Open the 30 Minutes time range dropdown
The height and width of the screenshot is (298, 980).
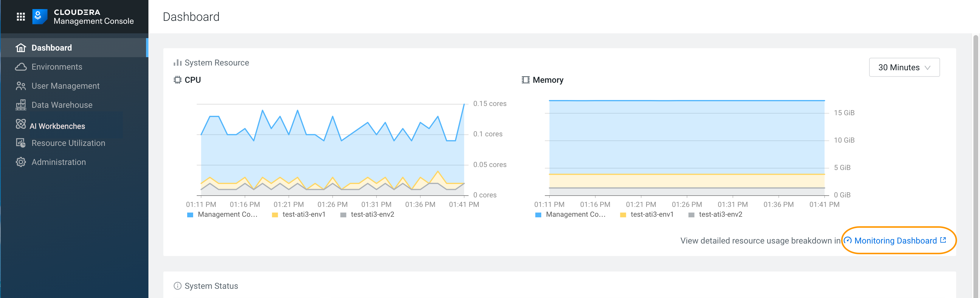(904, 68)
